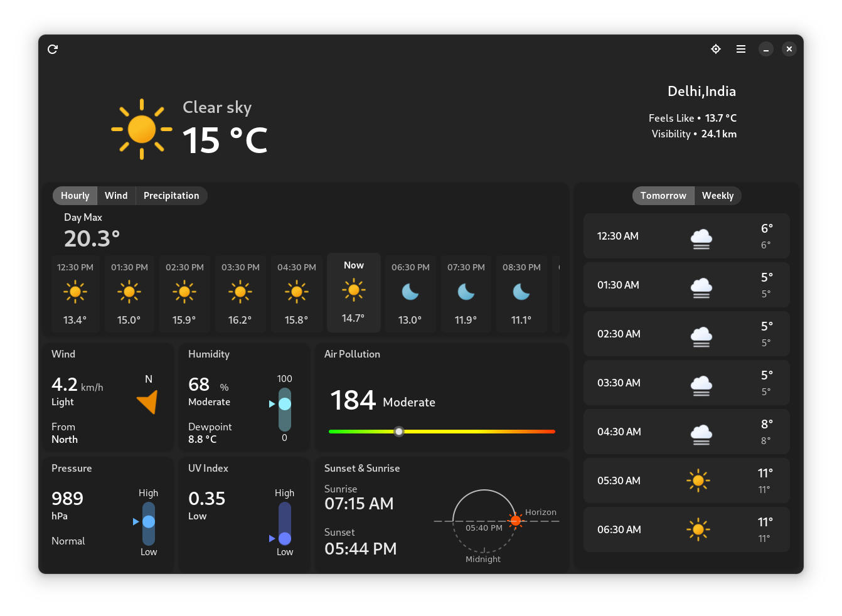842x616 pixels.
Task: Switch to the Wind tab
Action: pyautogui.click(x=116, y=195)
